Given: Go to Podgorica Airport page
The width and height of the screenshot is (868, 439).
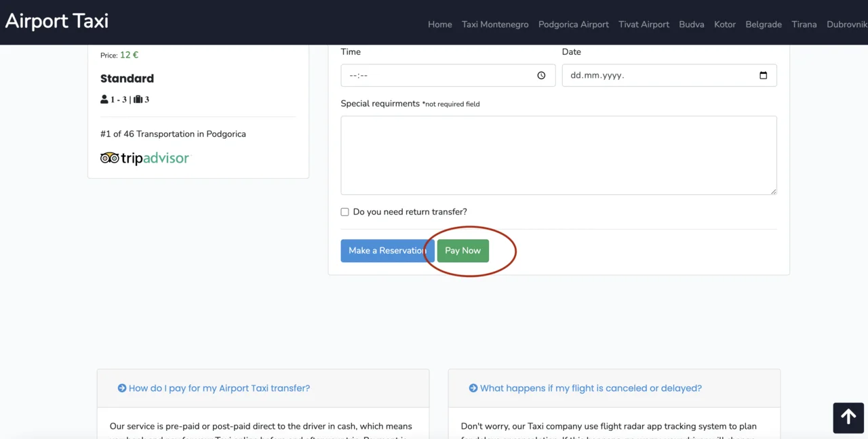Looking at the screenshot, I should [574, 24].
